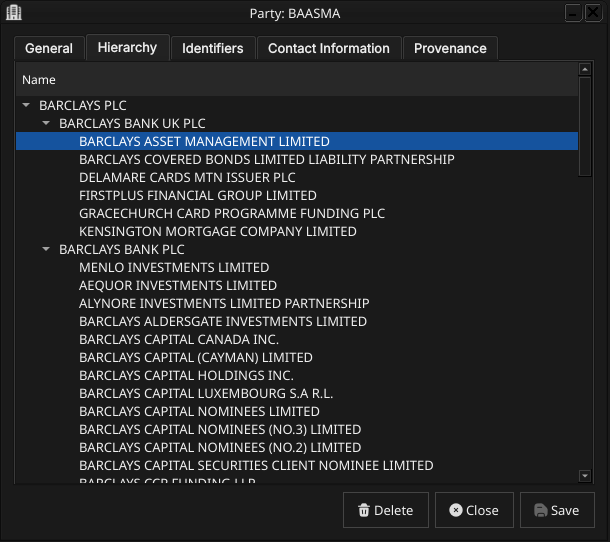
Task: Select BARCLAYS CAPITAL HOLDINGS INC.
Action: (x=297, y=375)
